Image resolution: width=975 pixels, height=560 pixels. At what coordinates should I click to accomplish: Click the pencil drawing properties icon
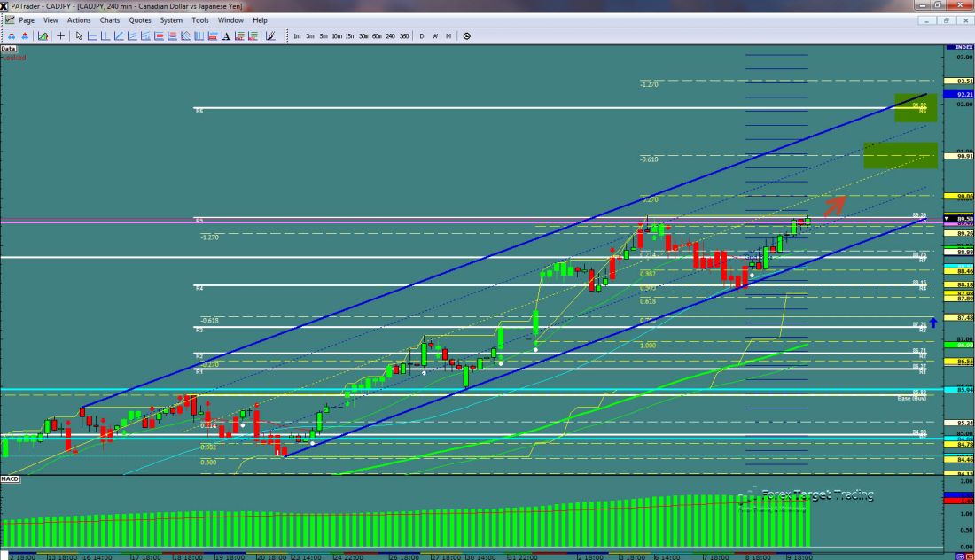click(x=269, y=36)
